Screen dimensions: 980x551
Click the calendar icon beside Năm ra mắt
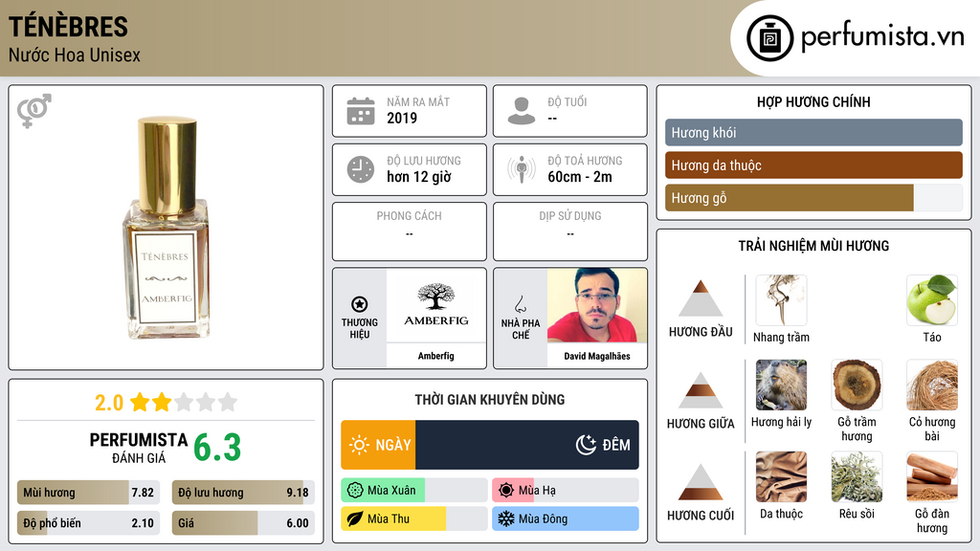click(361, 111)
